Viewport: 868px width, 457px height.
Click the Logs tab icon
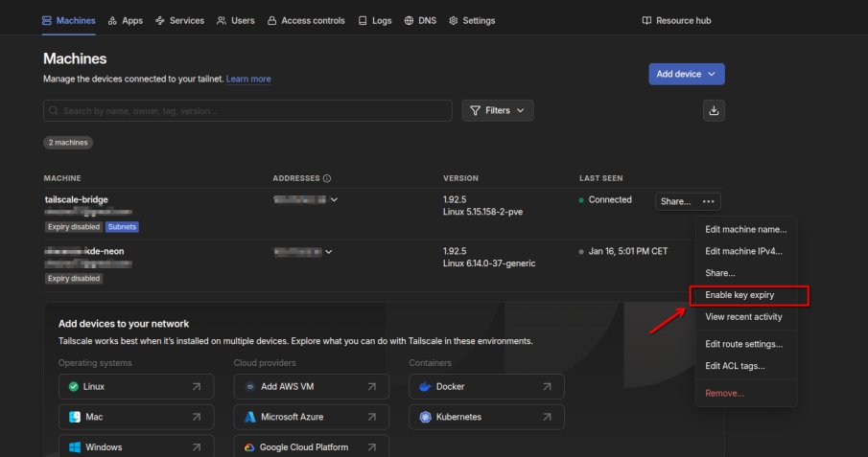(363, 20)
